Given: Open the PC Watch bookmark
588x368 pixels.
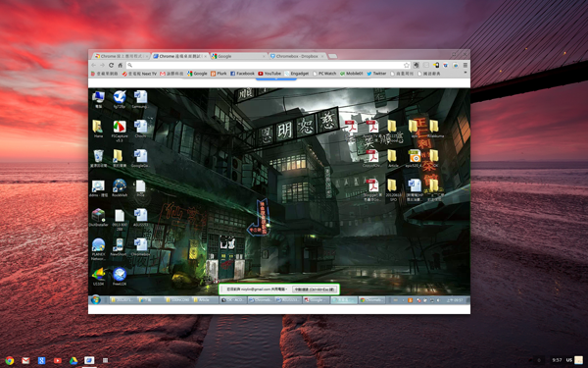Looking at the screenshot, I should coord(324,74).
